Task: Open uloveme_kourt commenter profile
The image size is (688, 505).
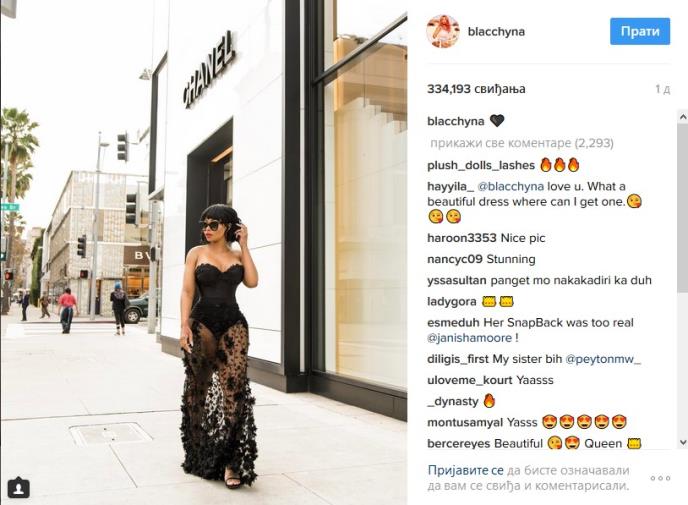Action: pos(470,380)
